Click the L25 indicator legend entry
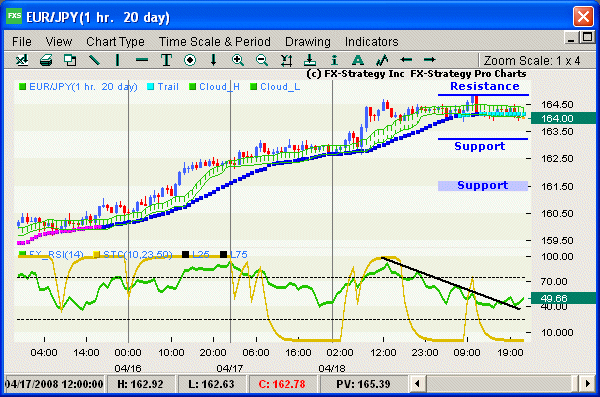The image size is (600, 397). pyautogui.click(x=196, y=255)
